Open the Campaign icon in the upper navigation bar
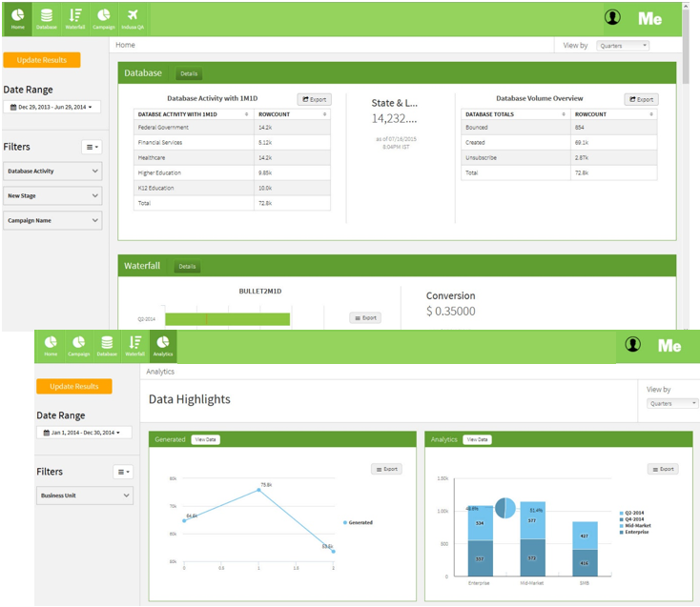700x607 pixels. (103, 17)
